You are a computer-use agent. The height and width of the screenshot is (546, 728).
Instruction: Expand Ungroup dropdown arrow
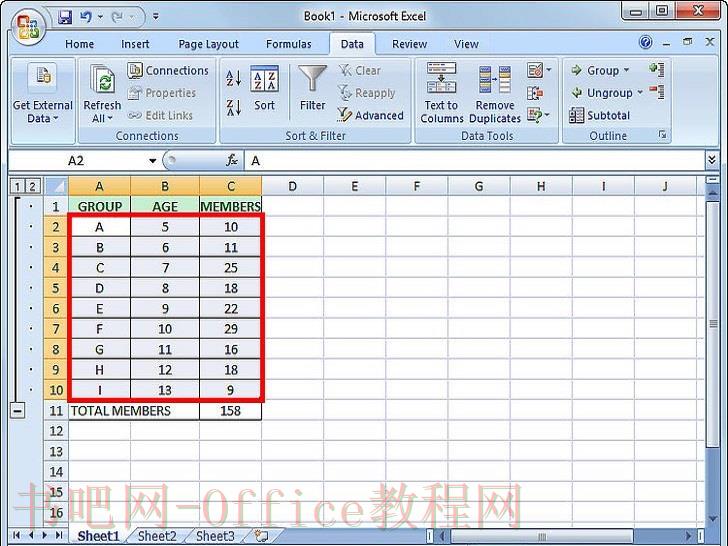click(640, 92)
